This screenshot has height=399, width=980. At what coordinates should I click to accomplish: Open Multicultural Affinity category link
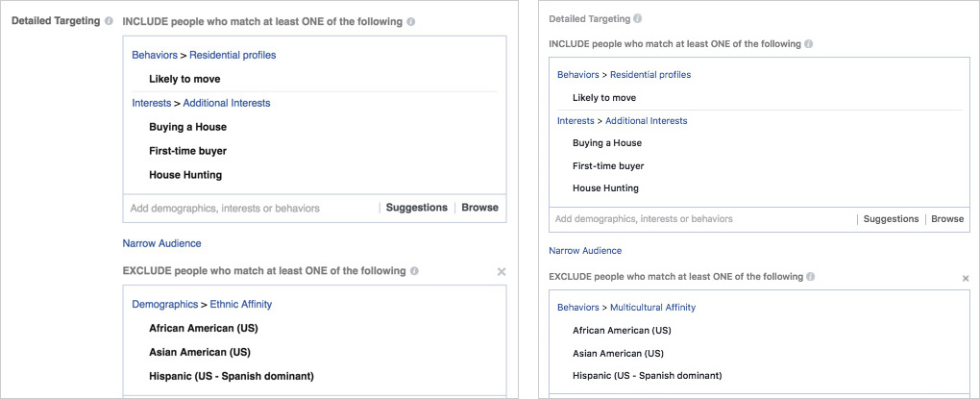point(652,308)
